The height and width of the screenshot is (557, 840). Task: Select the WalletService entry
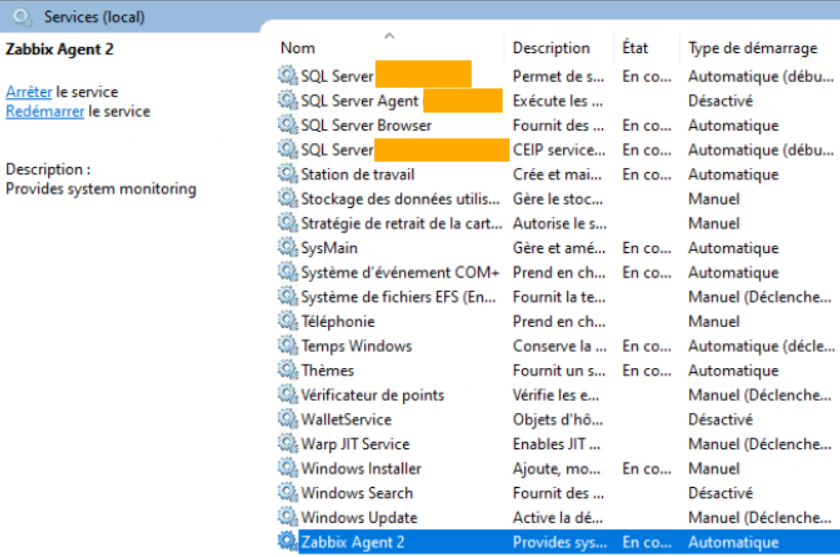347,419
